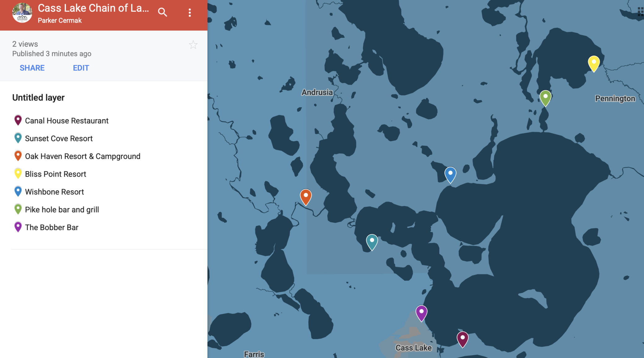Click the search magnifier icon in header

pos(163,12)
